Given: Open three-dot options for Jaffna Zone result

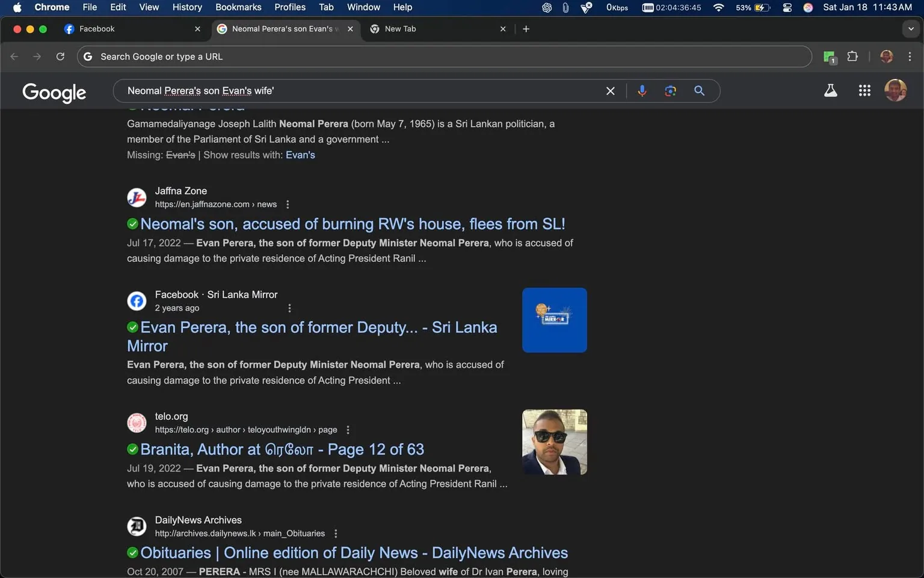Looking at the screenshot, I should click(288, 204).
